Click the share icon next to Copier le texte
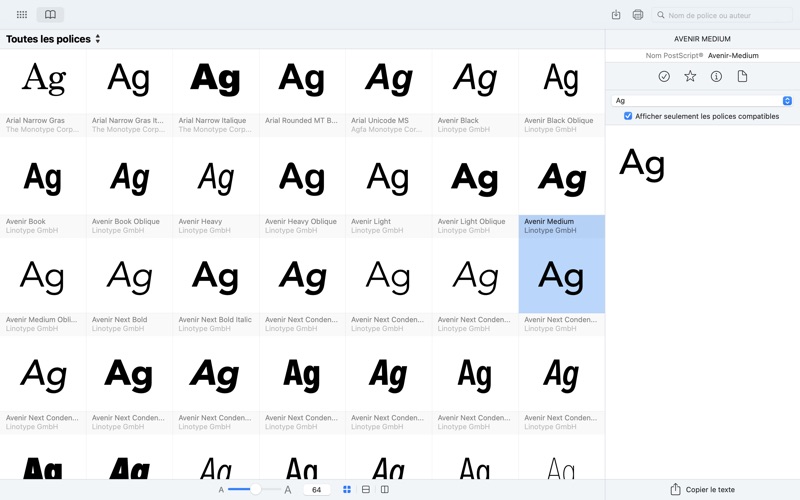The image size is (800, 500). click(x=676, y=489)
